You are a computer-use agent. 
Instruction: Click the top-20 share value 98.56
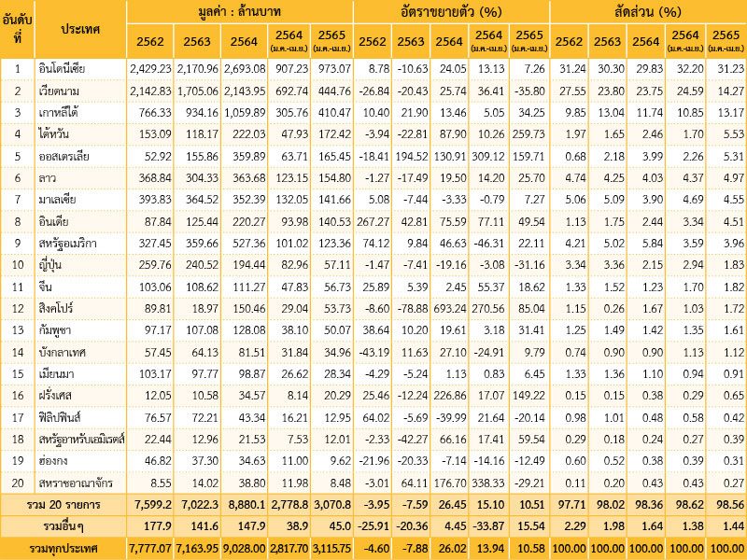tap(731, 505)
